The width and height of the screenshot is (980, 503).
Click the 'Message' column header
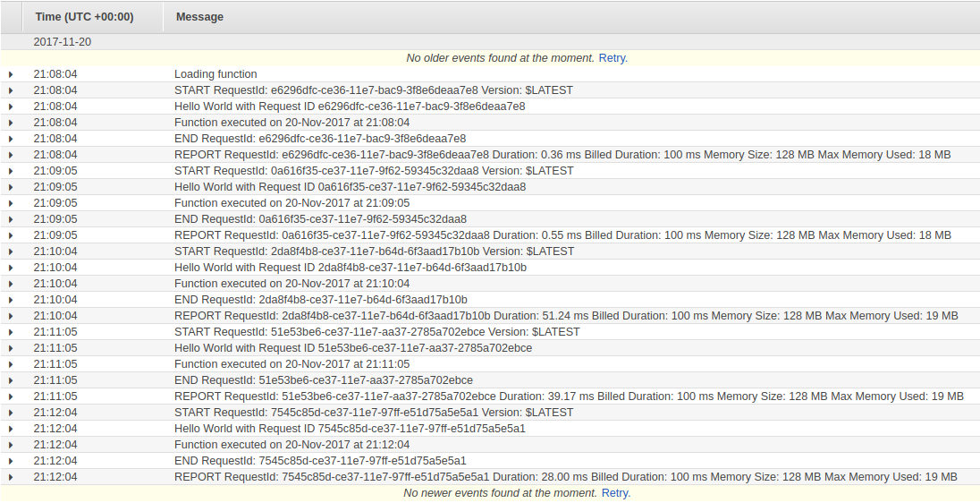(199, 17)
